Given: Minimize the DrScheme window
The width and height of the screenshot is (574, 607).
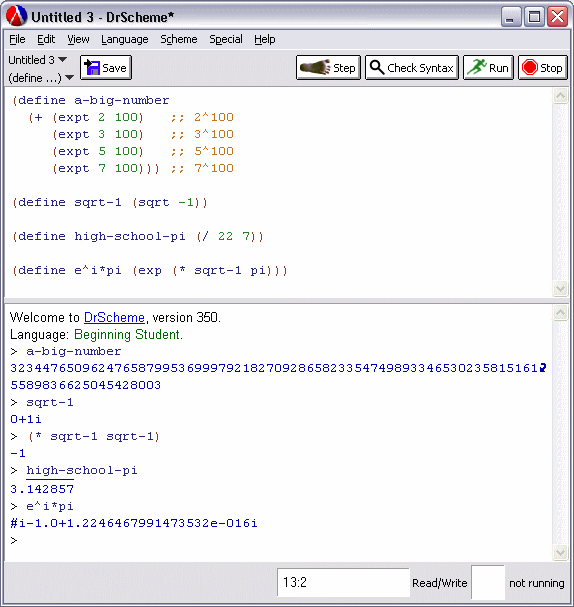Looking at the screenshot, I should 511,17.
